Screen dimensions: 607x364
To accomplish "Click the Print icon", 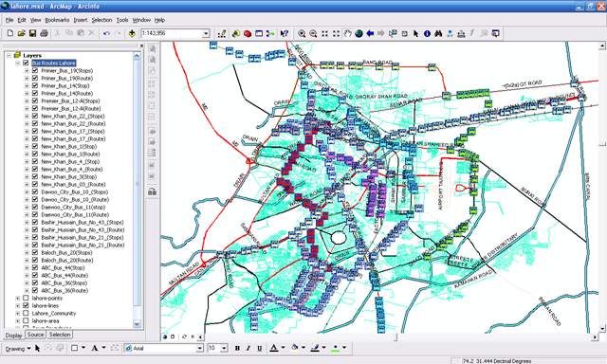I will pos(44,33).
